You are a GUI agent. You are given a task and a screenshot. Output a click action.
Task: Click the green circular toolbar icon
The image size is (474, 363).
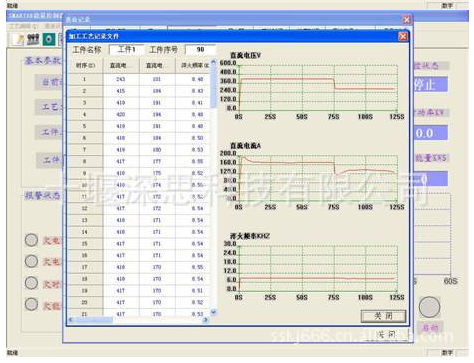49,39
